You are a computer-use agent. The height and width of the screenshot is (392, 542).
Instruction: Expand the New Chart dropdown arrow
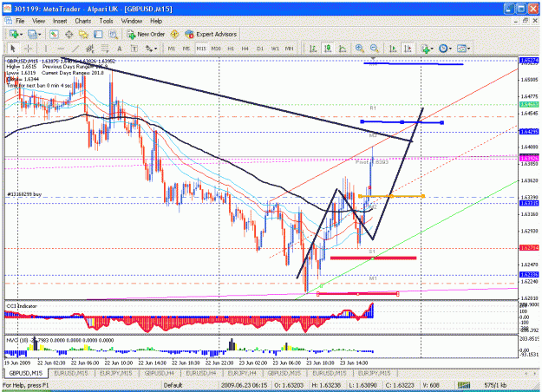coord(21,35)
